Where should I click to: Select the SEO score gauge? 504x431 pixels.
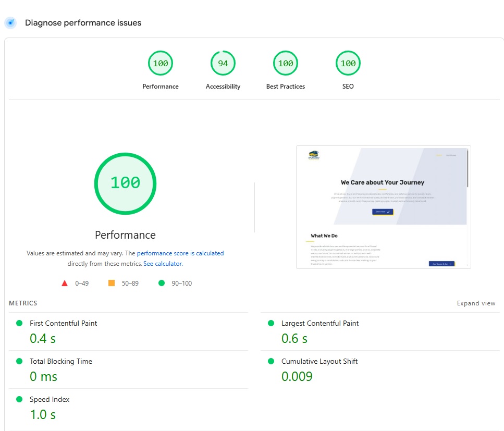click(348, 64)
